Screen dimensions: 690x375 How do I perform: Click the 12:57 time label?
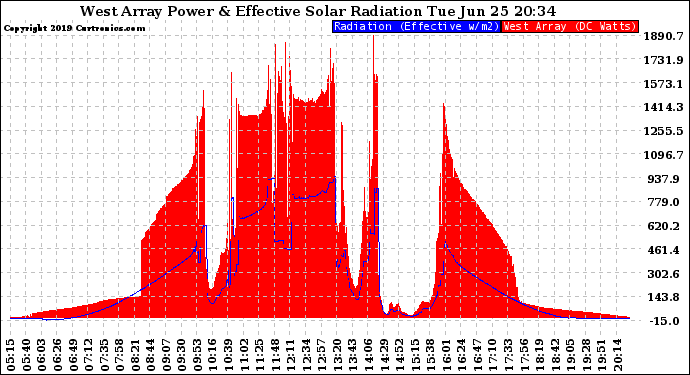pos(322,355)
